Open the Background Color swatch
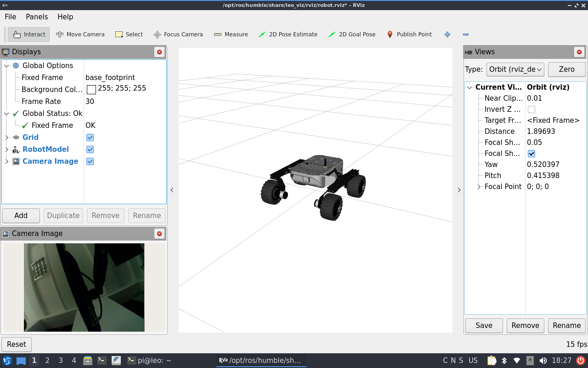Image resolution: width=588 pixels, height=368 pixels. pos(91,89)
